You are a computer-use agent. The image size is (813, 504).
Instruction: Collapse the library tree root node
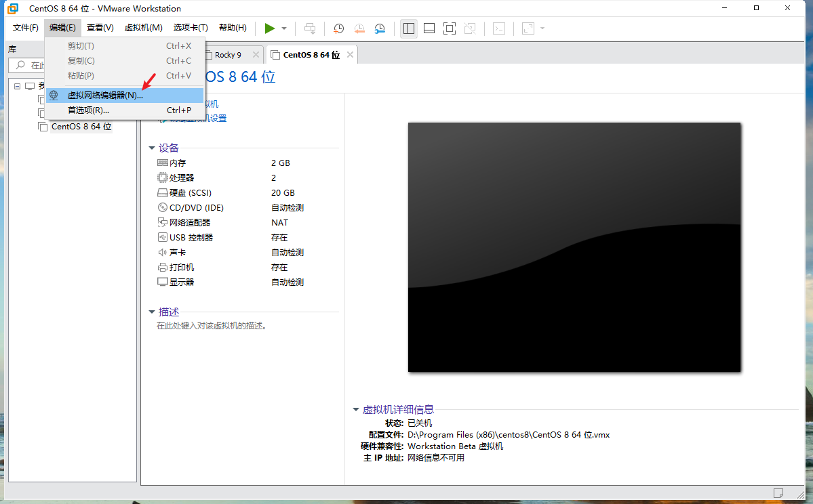coord(17,86)
